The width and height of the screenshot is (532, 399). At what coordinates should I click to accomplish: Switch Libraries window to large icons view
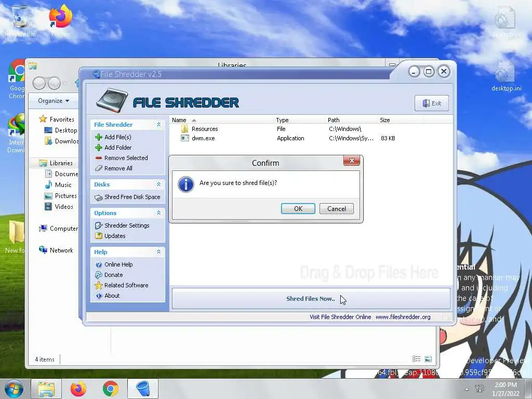tap(428, 359)
